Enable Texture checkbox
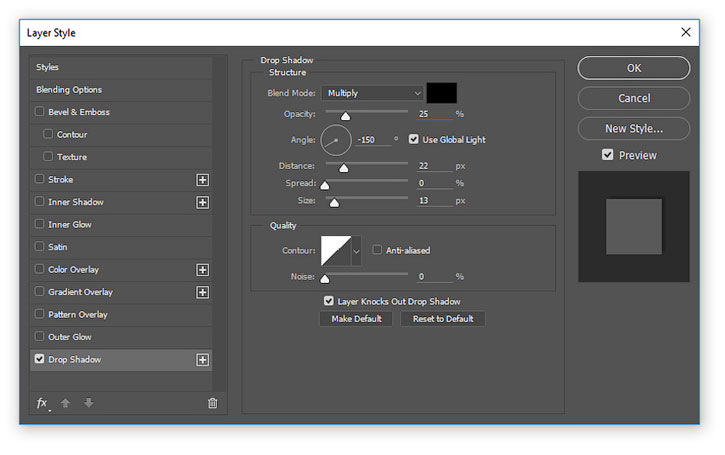This screenshot has width=725, height=455. click(x=48, y=156)
